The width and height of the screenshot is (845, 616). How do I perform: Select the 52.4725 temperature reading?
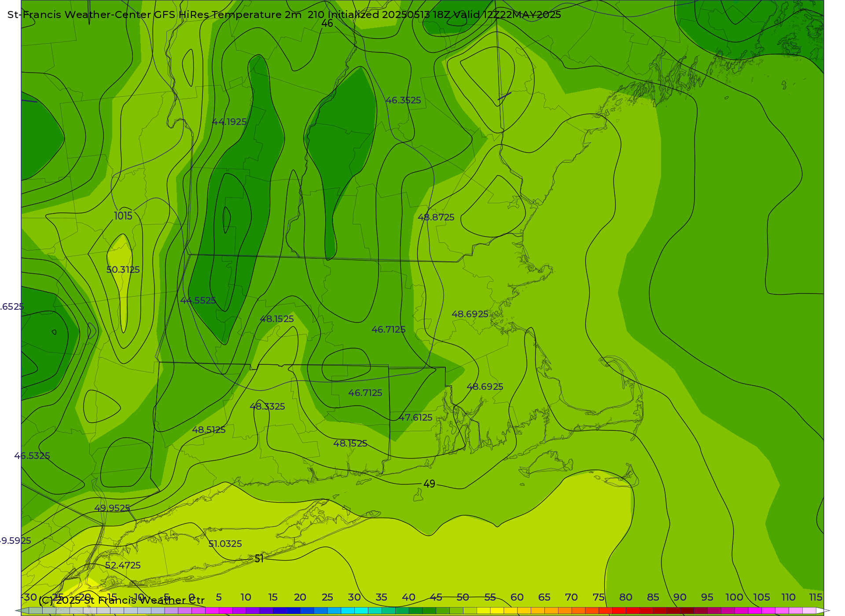point(123,565)
